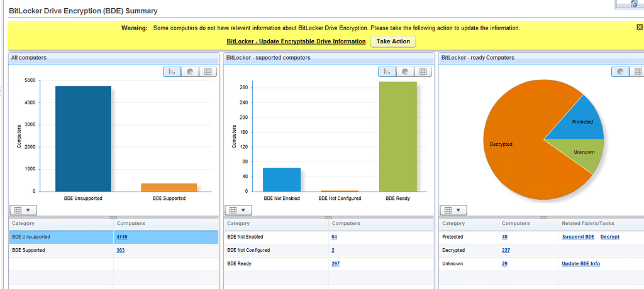This screenshot has width=644, height=289.
Task: Select the Protected category cell
Action: tap(469, 237)
